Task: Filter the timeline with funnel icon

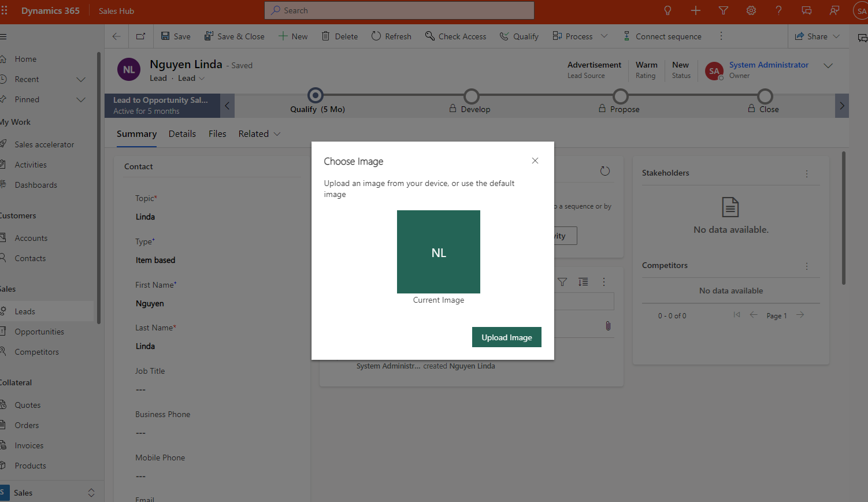Action: (562, 282)
